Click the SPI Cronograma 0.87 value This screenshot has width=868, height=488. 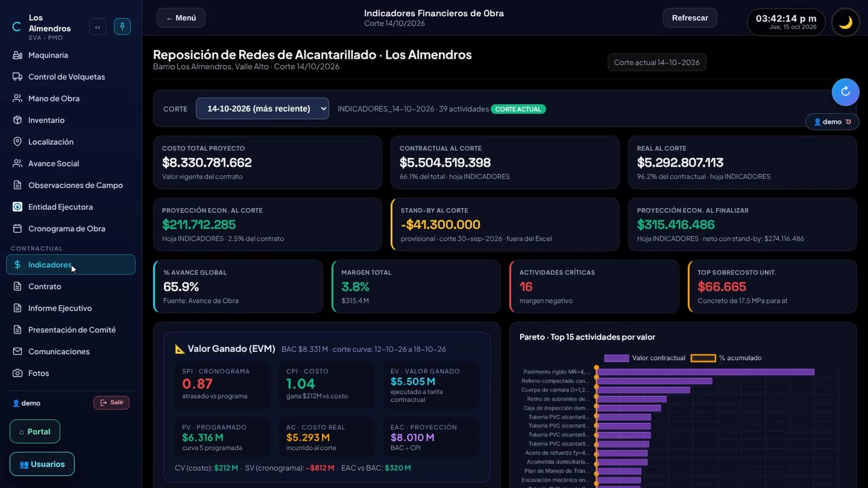coord(197,383)
